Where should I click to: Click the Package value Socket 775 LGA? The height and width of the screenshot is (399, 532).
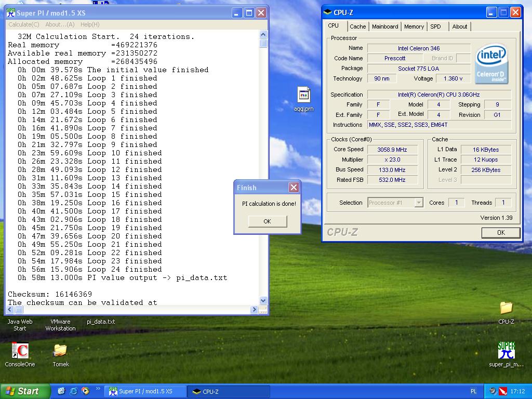(419, 69)
